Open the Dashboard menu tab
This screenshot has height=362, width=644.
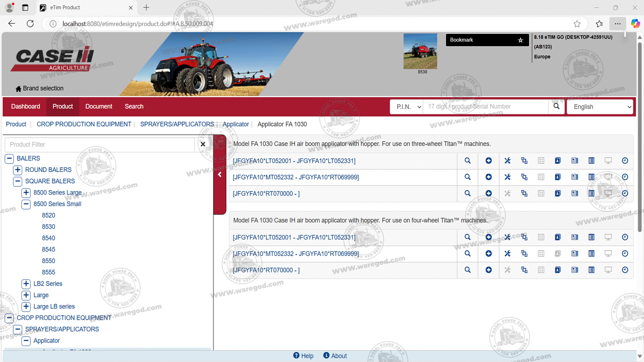(x=25, y=106)
